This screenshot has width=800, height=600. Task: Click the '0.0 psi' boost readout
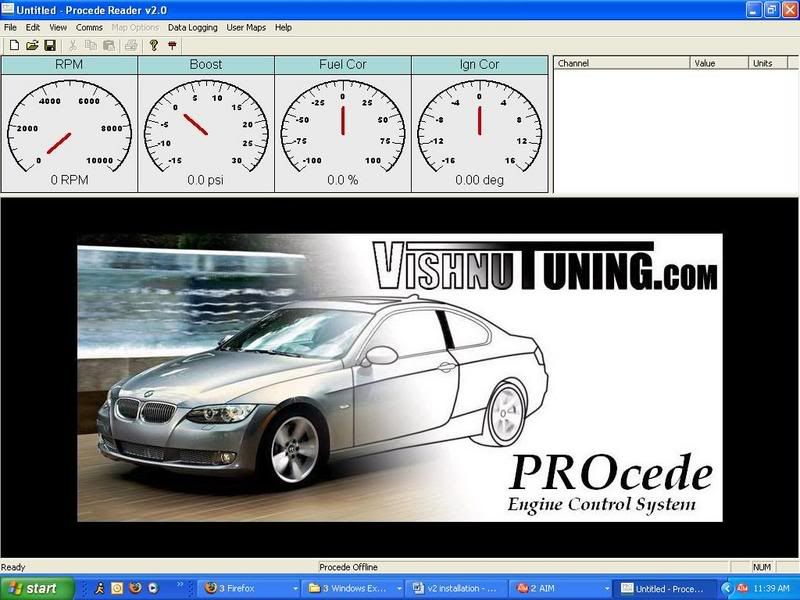pyautogui.click(x=206, y=180)
